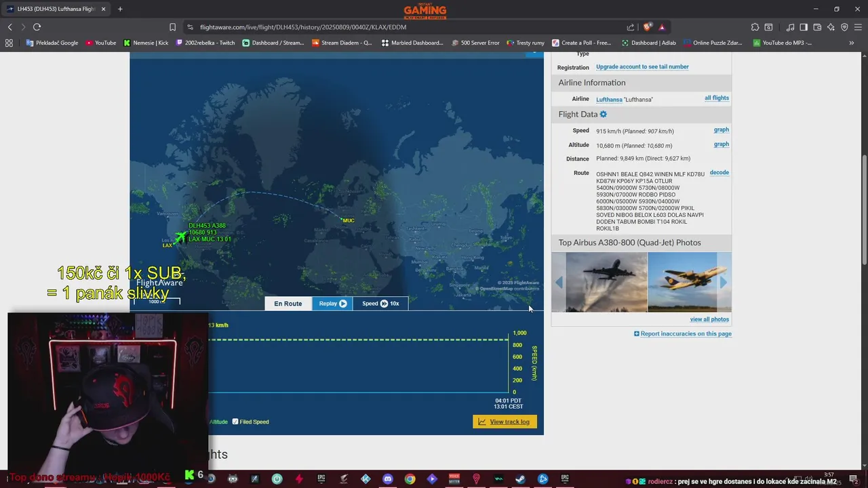Open the Speed graph link

tap(722, 130)
